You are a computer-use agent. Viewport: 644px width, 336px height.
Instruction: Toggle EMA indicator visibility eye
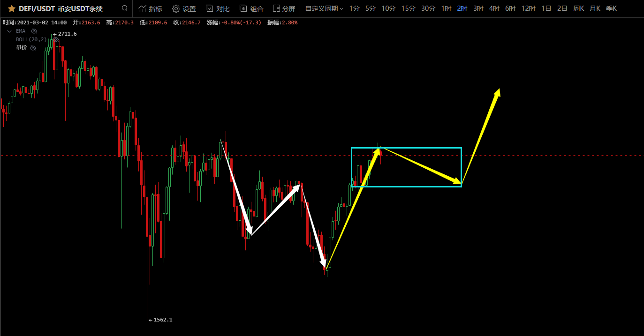pyautogui.click(x=34, y=31)
